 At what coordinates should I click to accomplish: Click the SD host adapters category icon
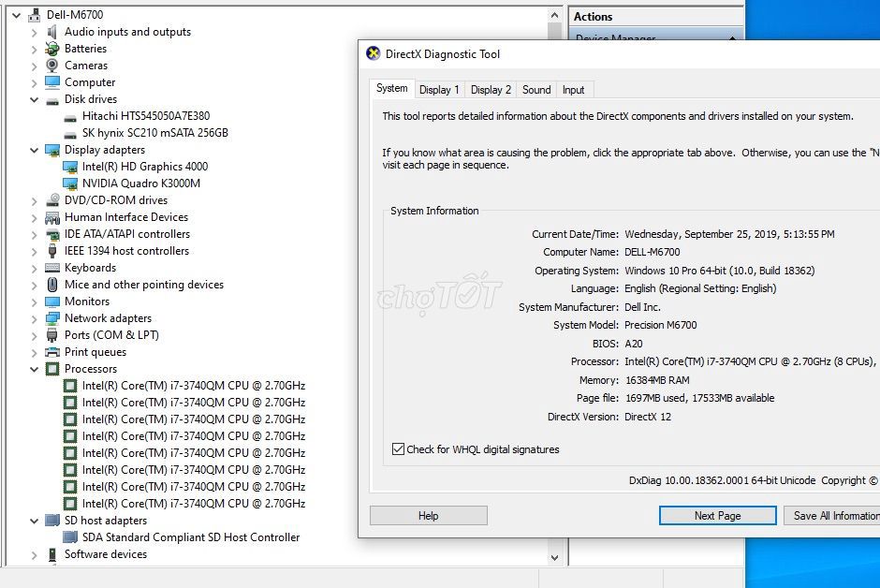point(52,521)
